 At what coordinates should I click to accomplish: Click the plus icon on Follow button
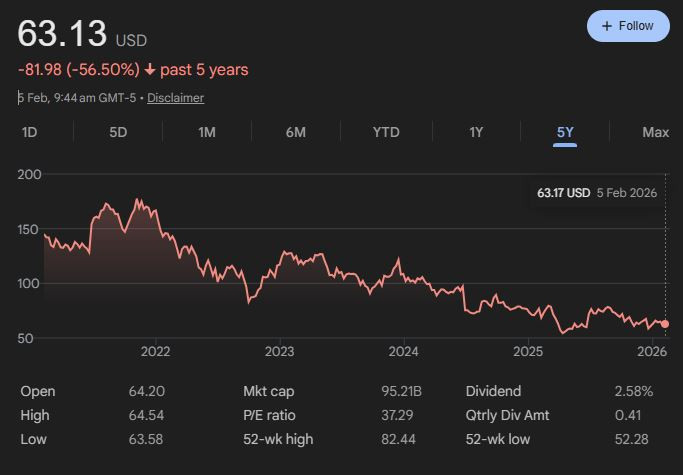point(606,26)
